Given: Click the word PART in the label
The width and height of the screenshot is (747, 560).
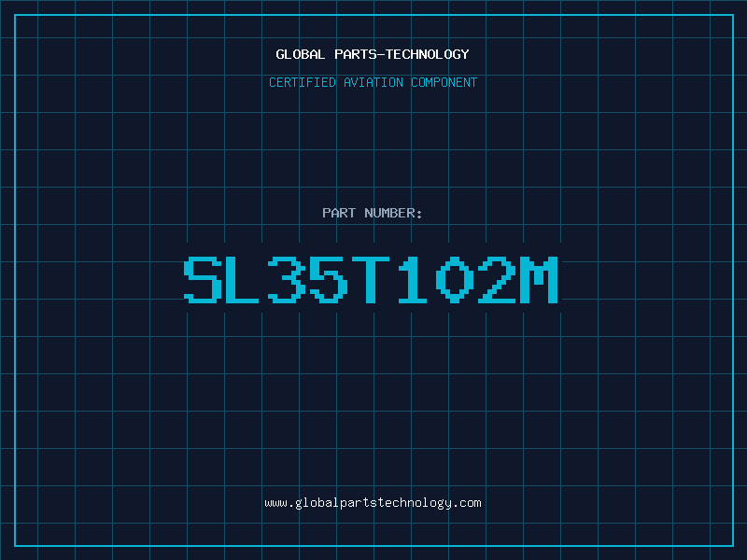Looking at the screenshot, I should pos(339,213).
